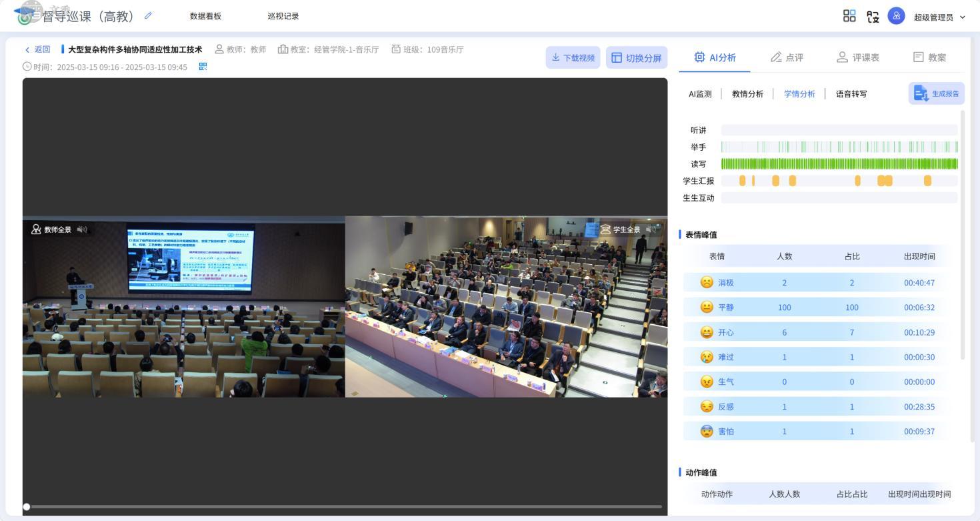
Task: Select 数据看板 in top menu
Action: (205, 16)
